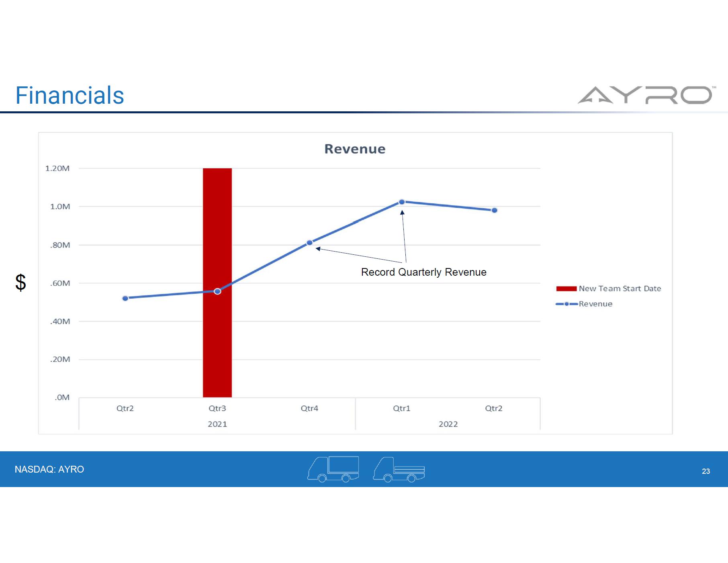The height and width of the screenshot is (563, 728).
Task: Select the page number 23
Action: pos(706,471)
